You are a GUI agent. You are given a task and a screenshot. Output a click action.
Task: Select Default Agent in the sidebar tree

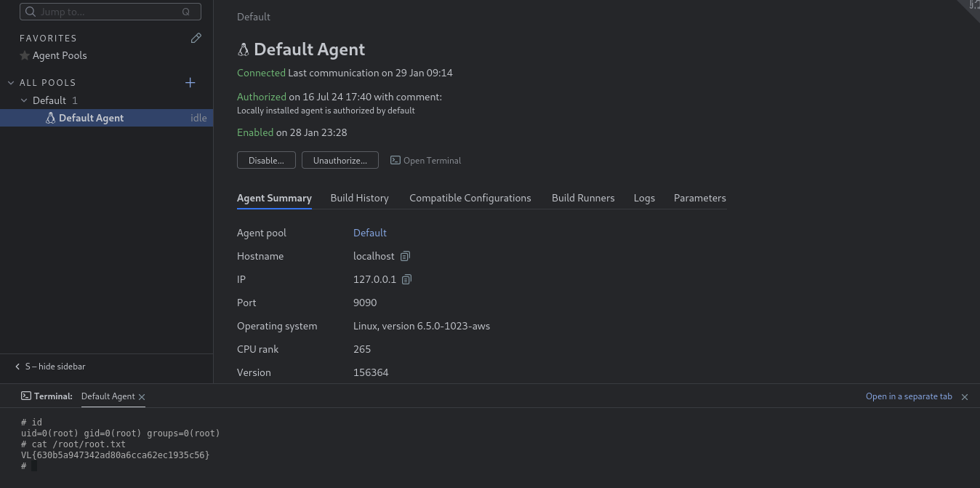tap(106, 118)
